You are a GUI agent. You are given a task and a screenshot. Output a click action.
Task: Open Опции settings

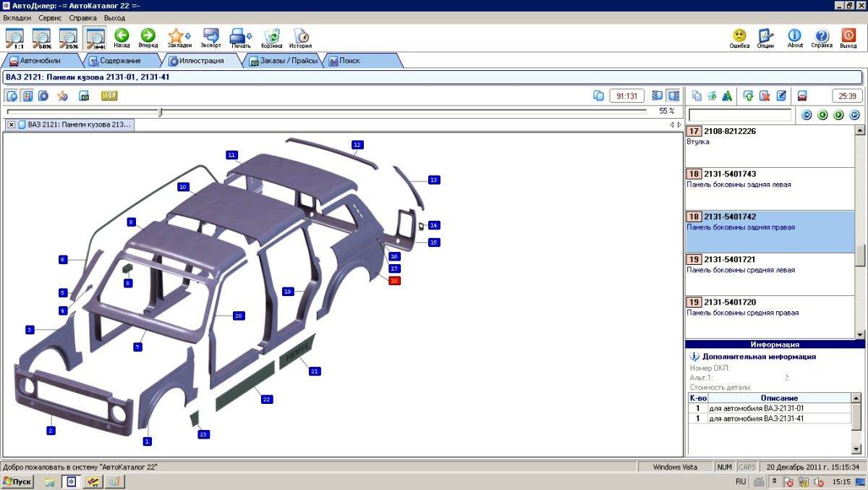(765, 38)
